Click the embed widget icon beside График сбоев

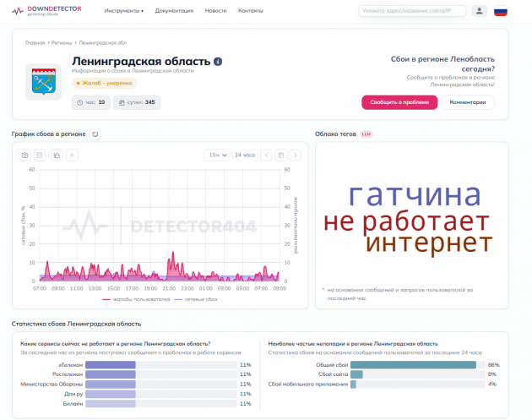click(95, 134)
